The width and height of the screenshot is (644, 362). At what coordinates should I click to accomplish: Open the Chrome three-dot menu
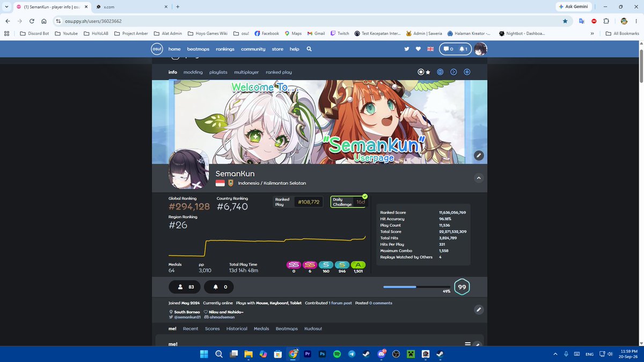pos(636,21)
